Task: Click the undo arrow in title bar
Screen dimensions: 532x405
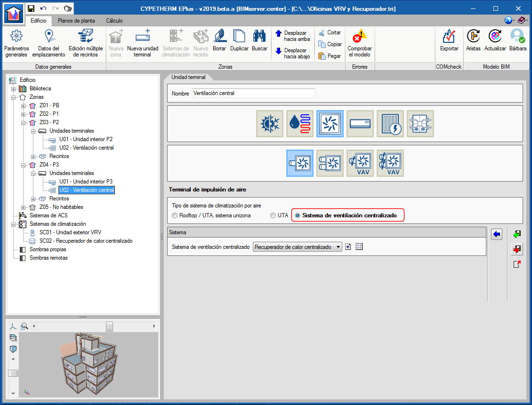Action: click(43, 8)
